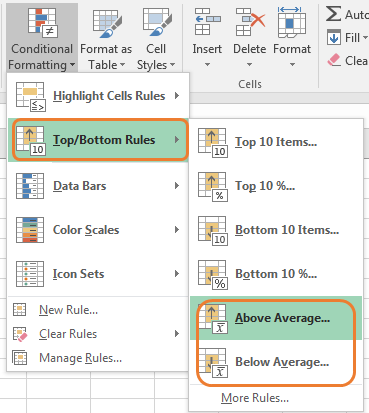Expand the Data Bars submenu arrow
This screenshot has height=413, width=369.
point(177,186)
